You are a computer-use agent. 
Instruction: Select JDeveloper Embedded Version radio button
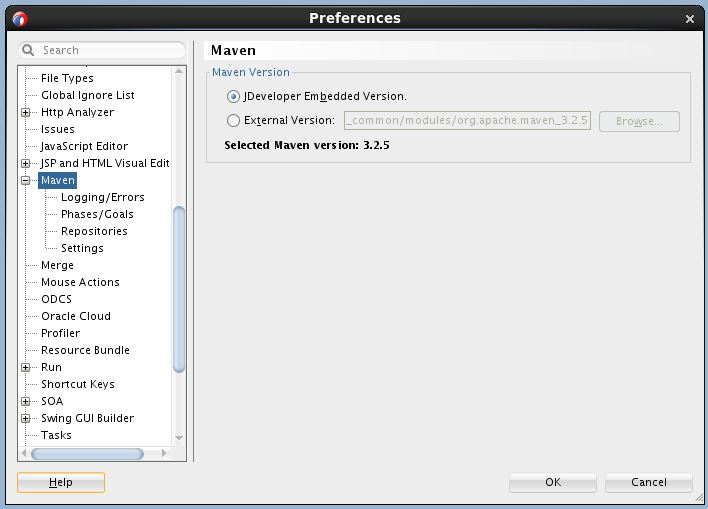[234, 97]
